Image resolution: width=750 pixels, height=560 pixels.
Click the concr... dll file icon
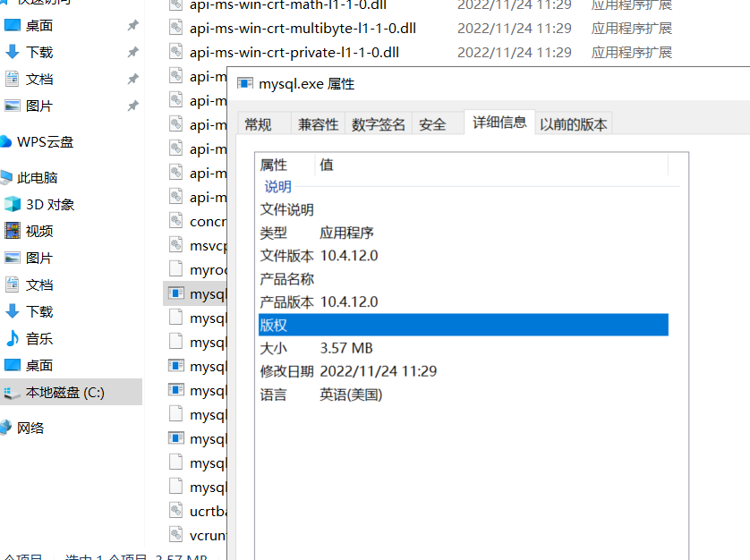click(176, 221)
